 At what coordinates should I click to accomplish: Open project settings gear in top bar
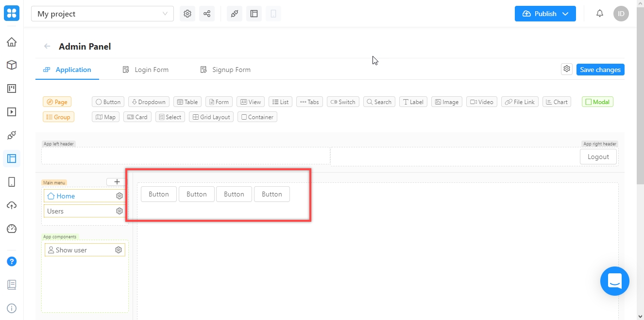187,14
